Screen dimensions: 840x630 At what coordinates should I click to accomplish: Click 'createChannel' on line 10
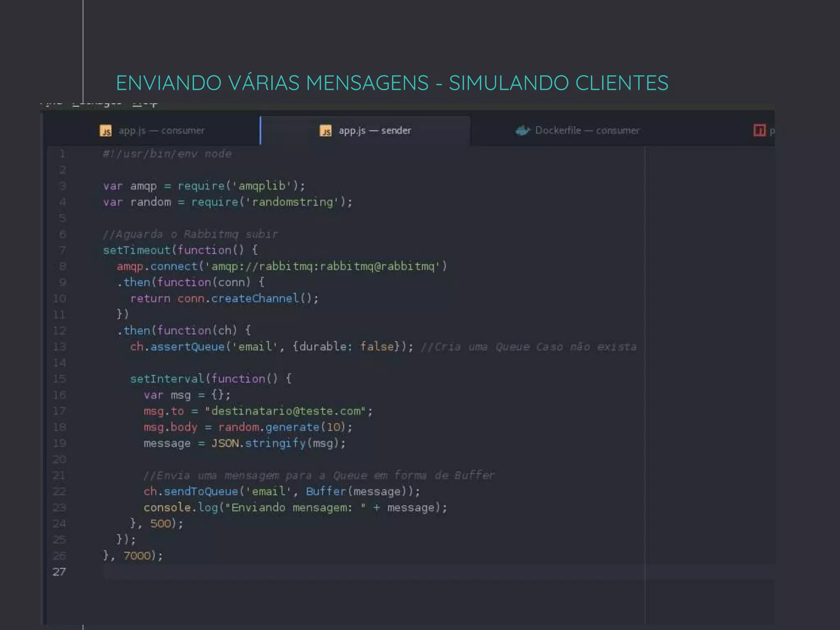pos(255,298)
